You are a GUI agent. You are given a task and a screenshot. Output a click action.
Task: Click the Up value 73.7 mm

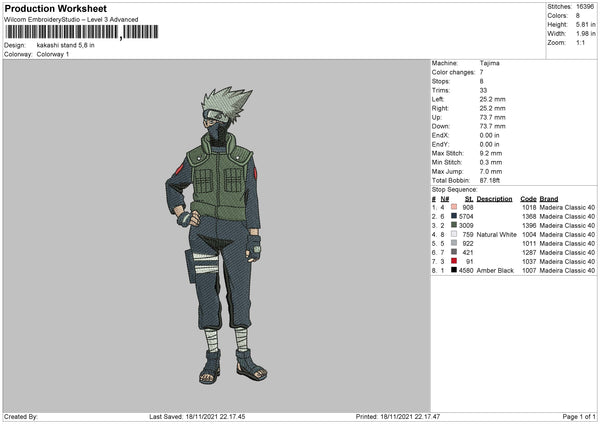[492, 117]
